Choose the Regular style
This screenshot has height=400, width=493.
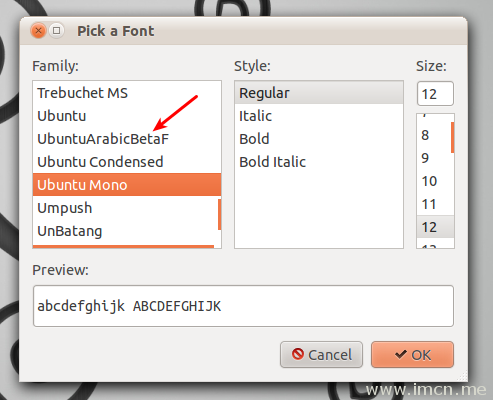[x=319, y=93]
